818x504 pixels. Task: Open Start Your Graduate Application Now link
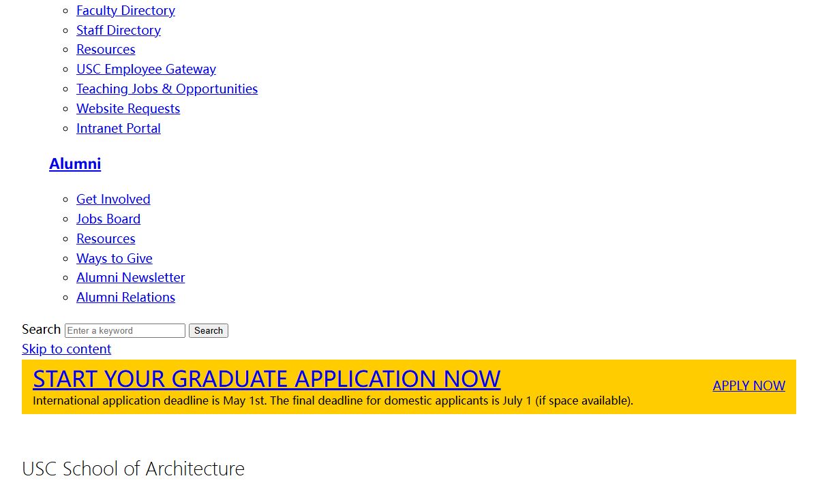coord(267,379)
